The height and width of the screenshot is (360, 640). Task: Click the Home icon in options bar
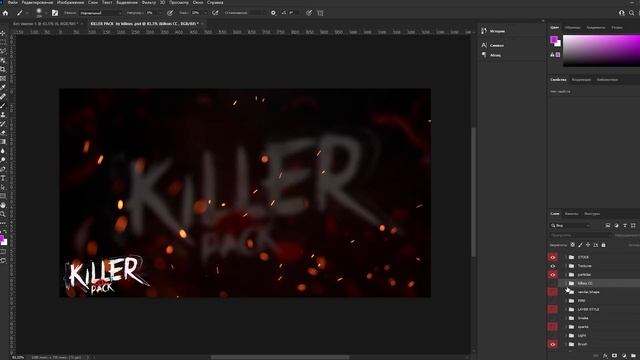click(5, 13)
